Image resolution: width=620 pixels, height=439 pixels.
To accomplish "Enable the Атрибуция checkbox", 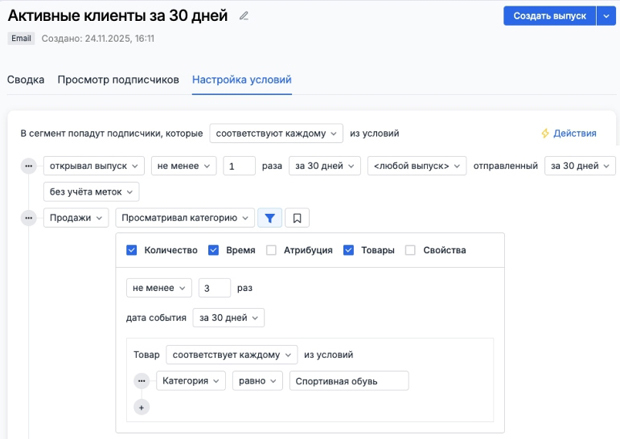I will pyautogui.click(x=272, y=250).
